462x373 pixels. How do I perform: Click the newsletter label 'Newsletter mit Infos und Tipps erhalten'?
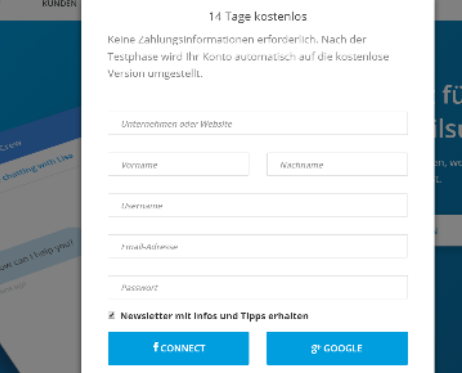[x=214, y=316]
